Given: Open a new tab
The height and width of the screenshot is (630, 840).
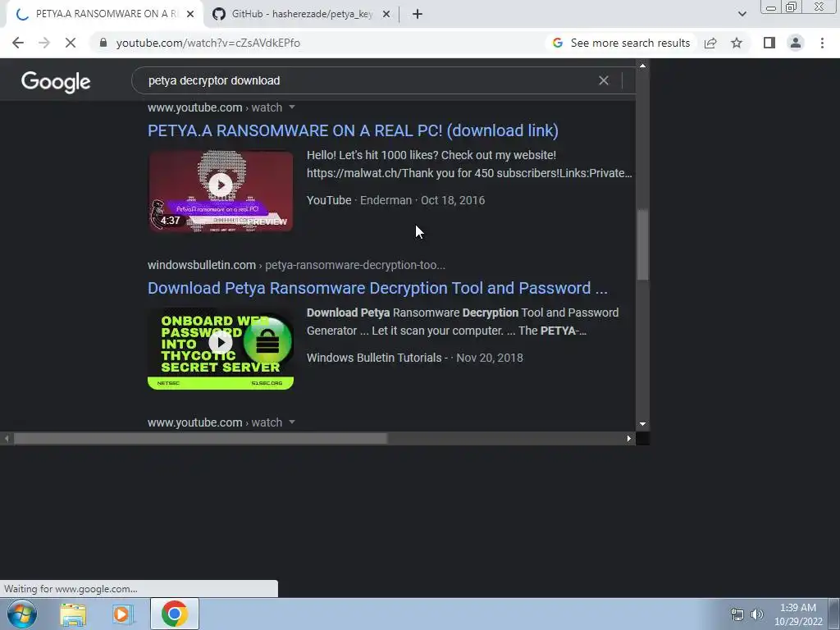Looking at the screenshot, I should (x=418, y=15).
